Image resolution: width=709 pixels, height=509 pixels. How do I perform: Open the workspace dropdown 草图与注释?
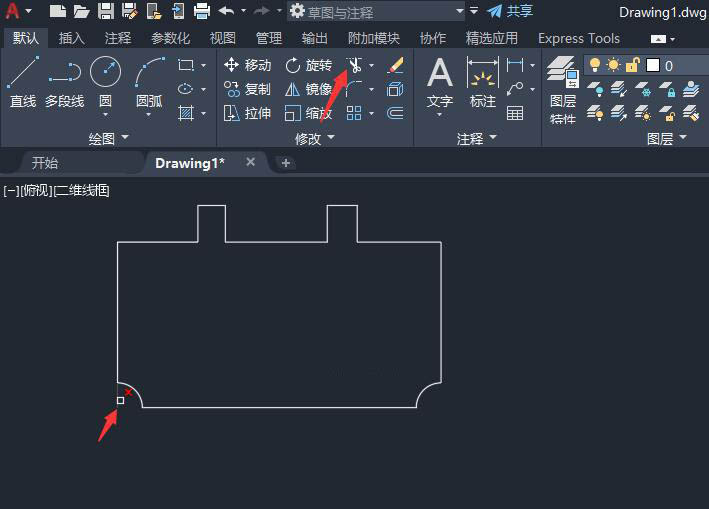(x=377, y=11)
